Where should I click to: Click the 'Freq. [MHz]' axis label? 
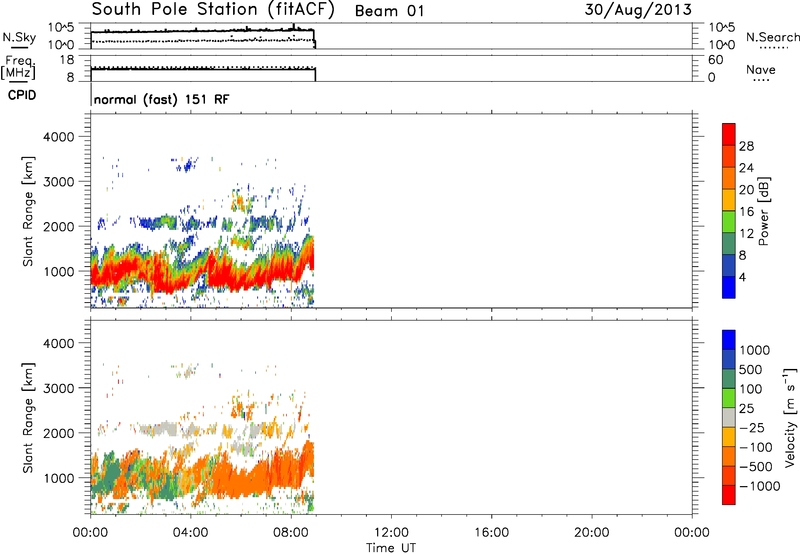click(18, 67)
